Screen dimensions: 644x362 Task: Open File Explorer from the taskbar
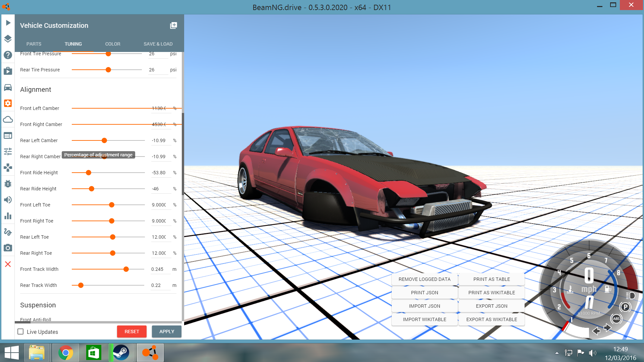tap(37, 353)
